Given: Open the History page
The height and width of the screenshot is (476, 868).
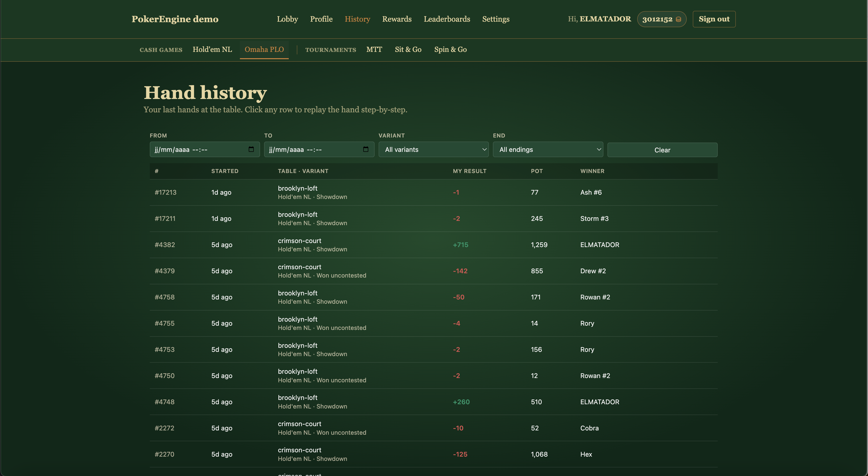Looking at the screenshot, I should (357, 19).
